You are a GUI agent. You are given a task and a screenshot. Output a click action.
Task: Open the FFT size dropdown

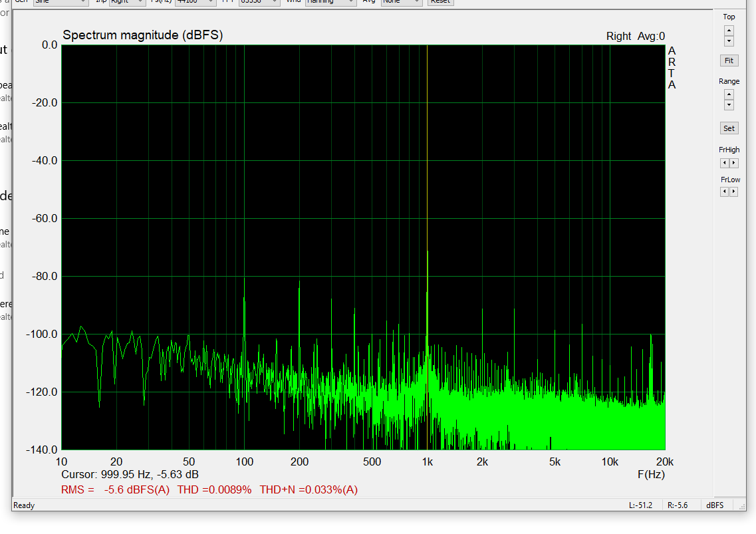coord(259,2)
